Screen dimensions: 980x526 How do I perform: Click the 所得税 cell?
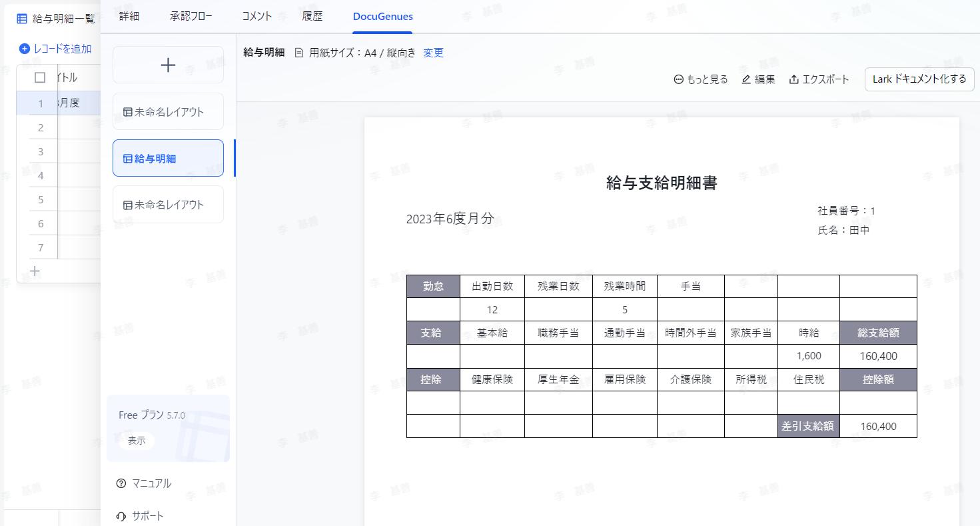click(x=751, y=379)
